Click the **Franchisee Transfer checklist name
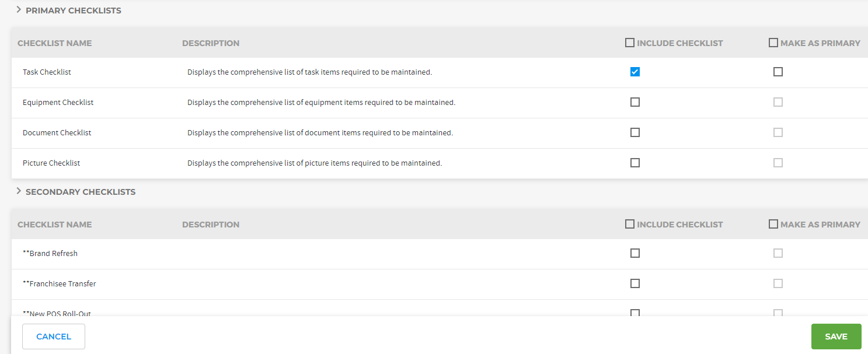Screen dimensions: 868x354 point(59,284)
